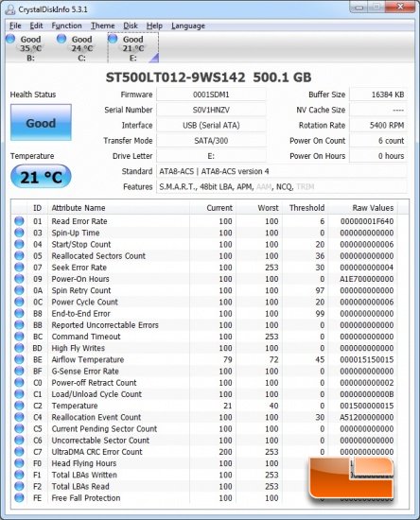Click raw value 00015150015

tap(367, 359)
